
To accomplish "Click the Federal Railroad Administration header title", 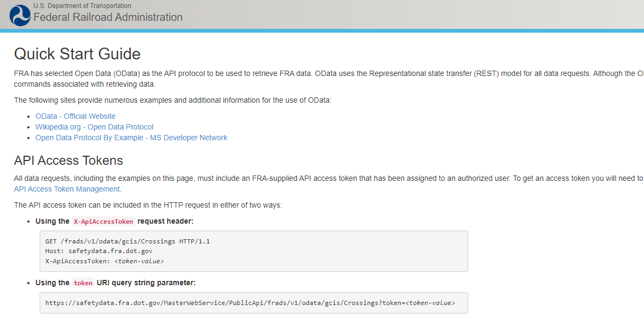I will click(108, 17).
